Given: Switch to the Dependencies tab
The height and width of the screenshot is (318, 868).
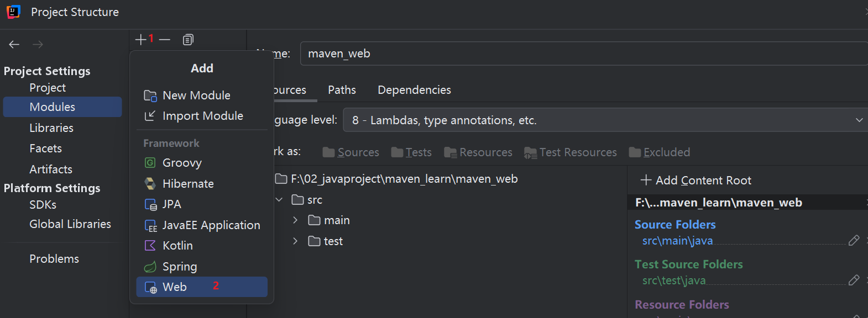Looking at the screenshot, I should (414, 90).
